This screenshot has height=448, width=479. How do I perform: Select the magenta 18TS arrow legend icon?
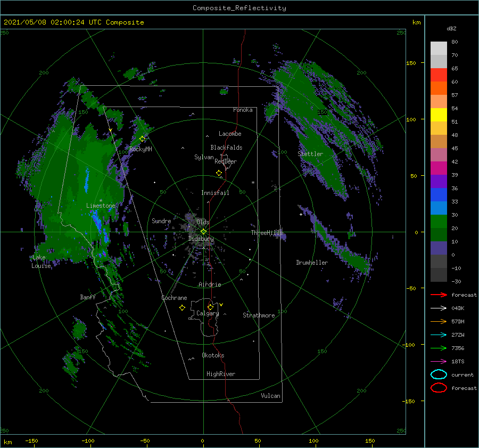coord(439,362)
